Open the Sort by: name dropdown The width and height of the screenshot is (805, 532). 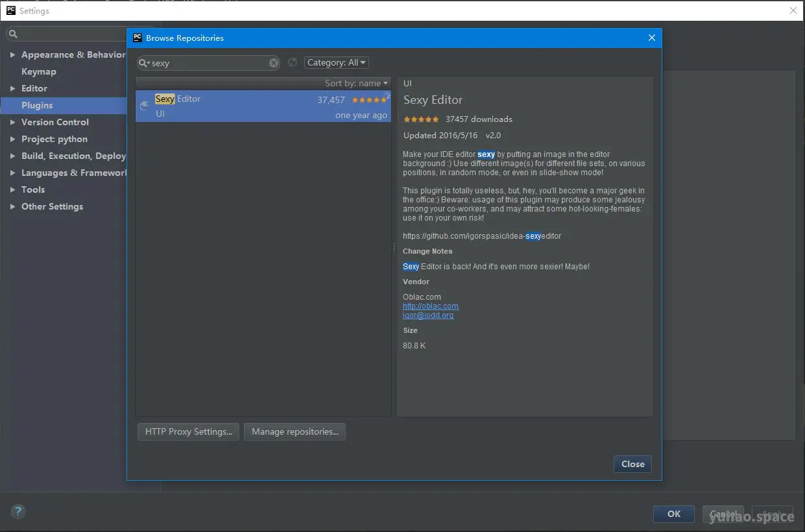click(356, 83)
